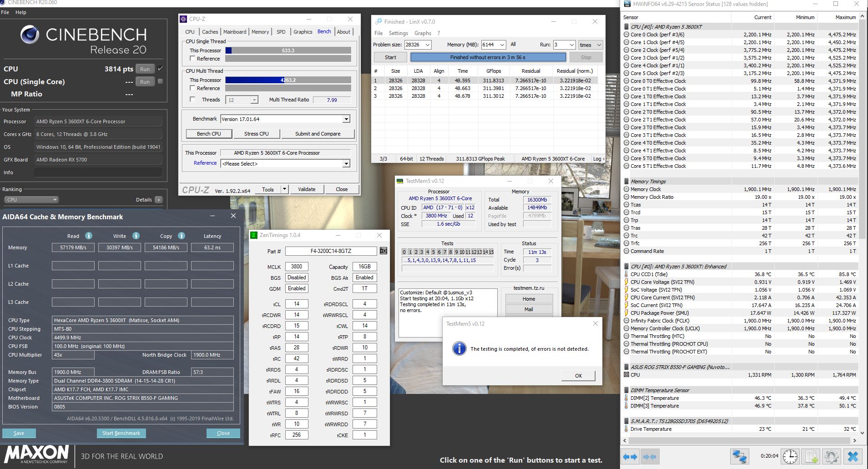This screenshot has width=868, height=469.
Task: Click the CPU-Z multi thread 4263.2 bar
Action: click(x=288, y=80)
